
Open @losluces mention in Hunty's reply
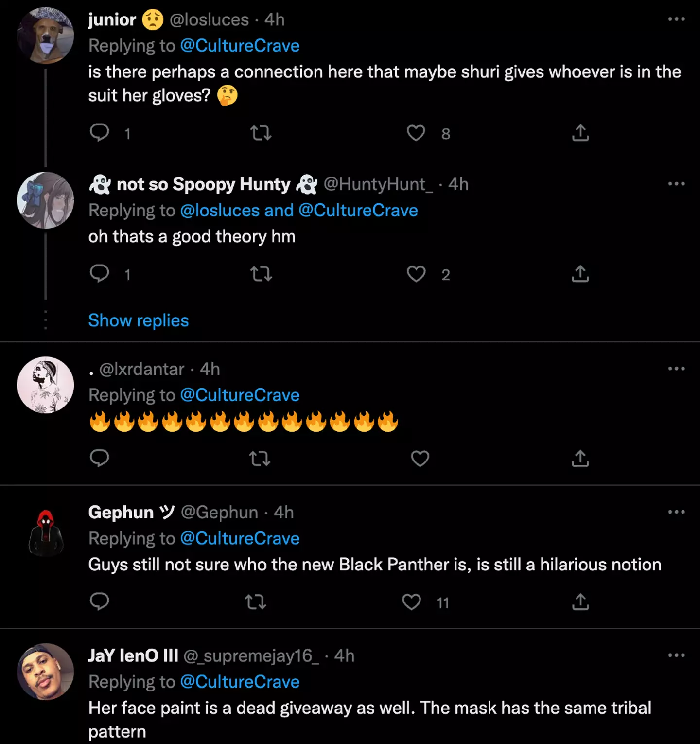220,210
